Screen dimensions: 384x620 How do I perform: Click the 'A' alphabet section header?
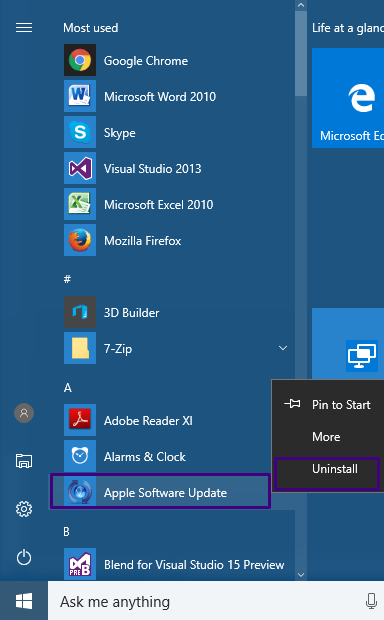click(x=68, y=388)
